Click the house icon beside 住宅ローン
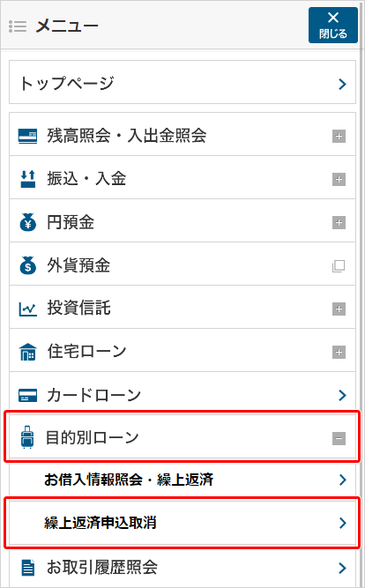 [27, 352]
